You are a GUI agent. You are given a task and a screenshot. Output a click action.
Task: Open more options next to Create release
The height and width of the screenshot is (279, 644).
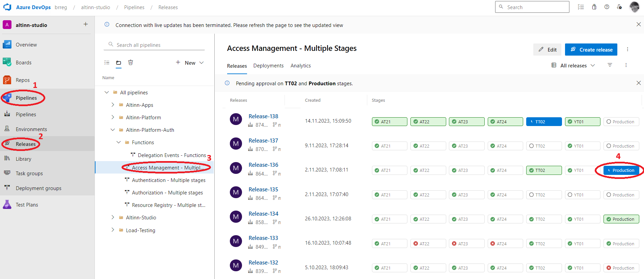pos(627,49)
